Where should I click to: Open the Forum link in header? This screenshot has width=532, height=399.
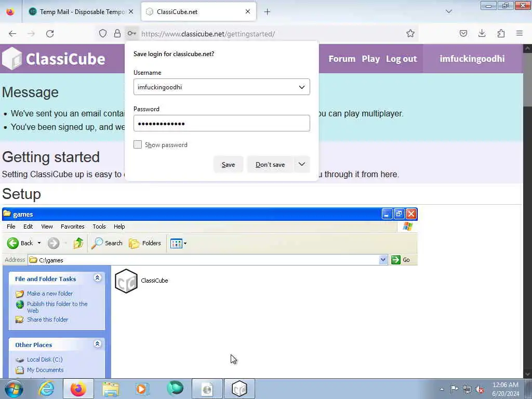342,59
